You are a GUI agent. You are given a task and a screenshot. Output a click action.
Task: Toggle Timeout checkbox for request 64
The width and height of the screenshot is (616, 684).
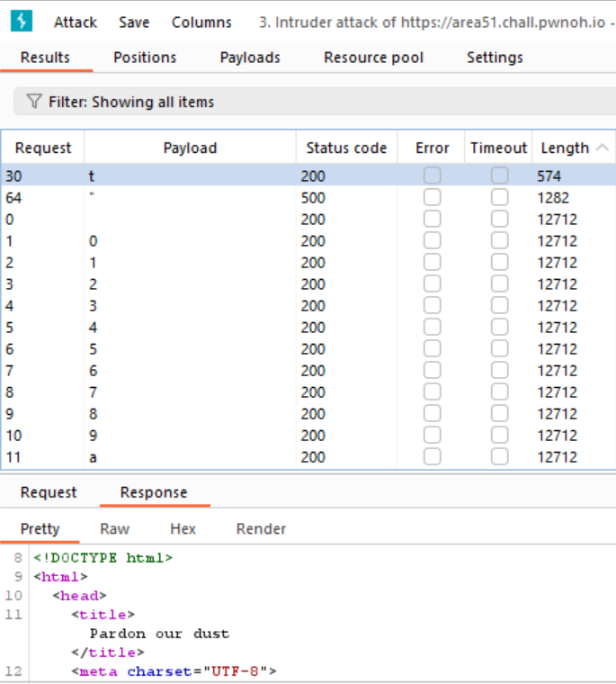[x=499, y=198]
